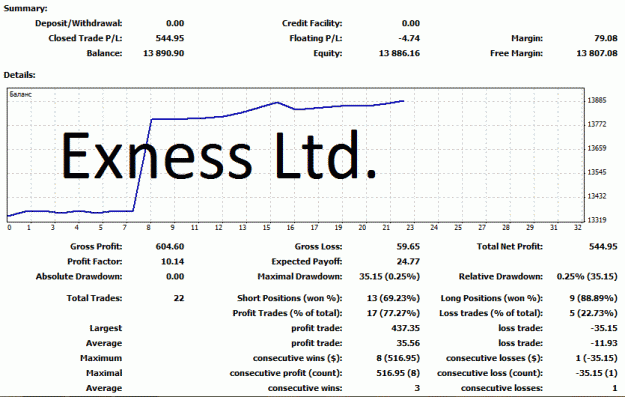The width and height of the screenshot is (625, 397).
Task: Click the Floating P/L value -4.74
Action: point(409,38)
